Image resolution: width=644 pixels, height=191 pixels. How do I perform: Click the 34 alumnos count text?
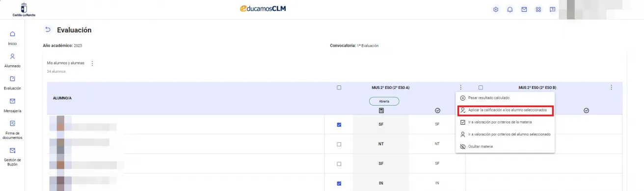click(56, 72)
